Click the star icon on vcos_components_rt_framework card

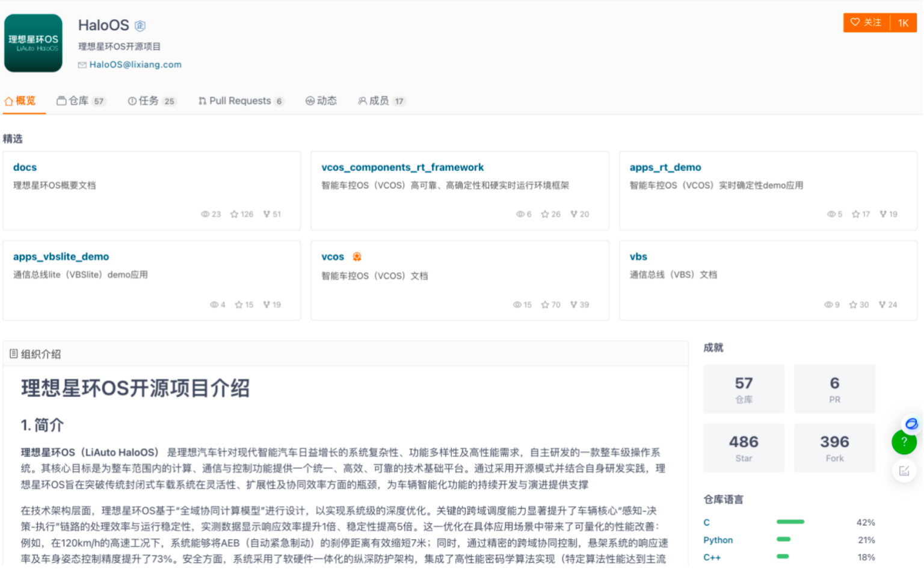click(x=545, y=214)
